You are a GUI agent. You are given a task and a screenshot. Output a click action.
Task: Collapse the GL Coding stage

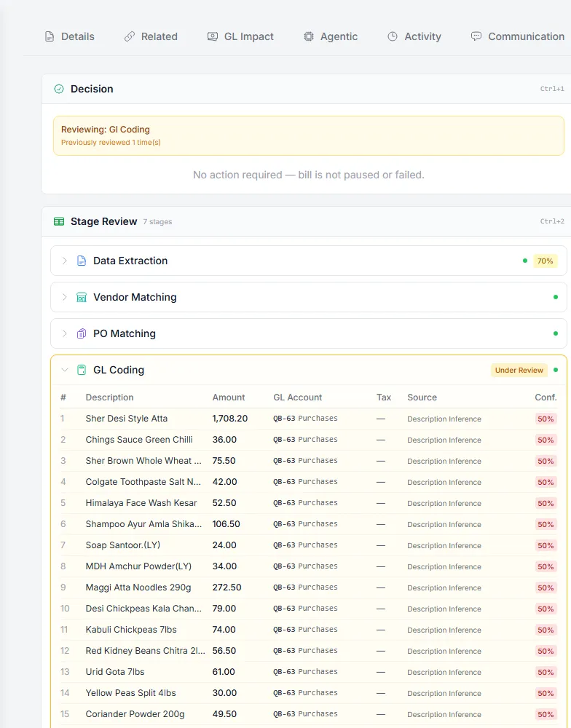pyautogui.click(x=65, y=370)
